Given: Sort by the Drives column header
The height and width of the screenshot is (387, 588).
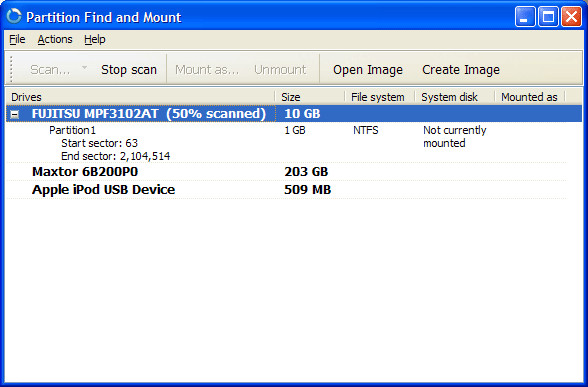Looking at the screenshot, I should 141,97.
